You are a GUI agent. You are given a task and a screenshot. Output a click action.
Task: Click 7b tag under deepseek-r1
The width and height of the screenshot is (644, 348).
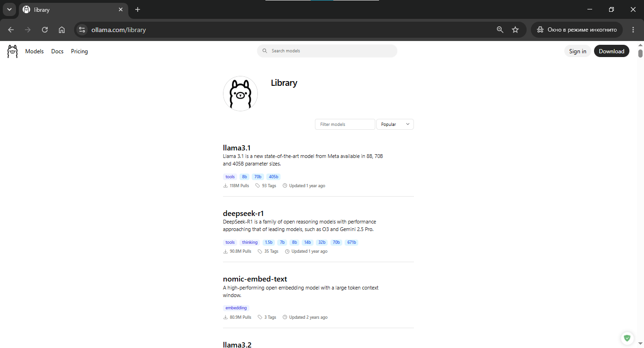[282, 242]
